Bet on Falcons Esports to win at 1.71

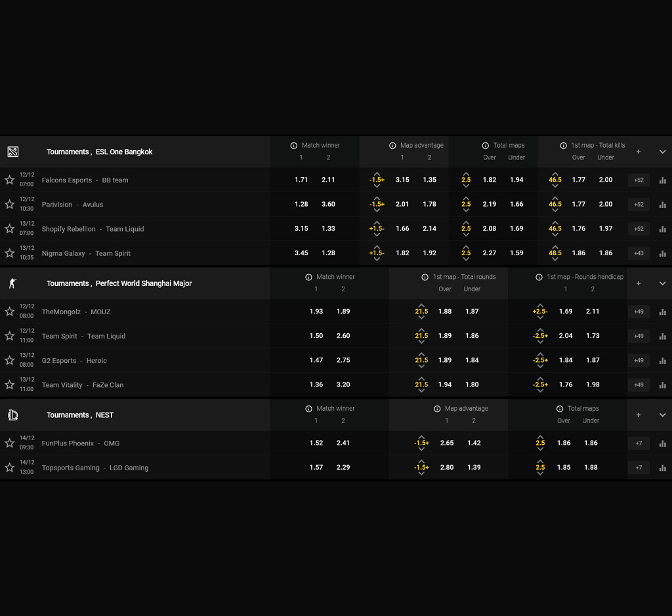coord(301,180)
